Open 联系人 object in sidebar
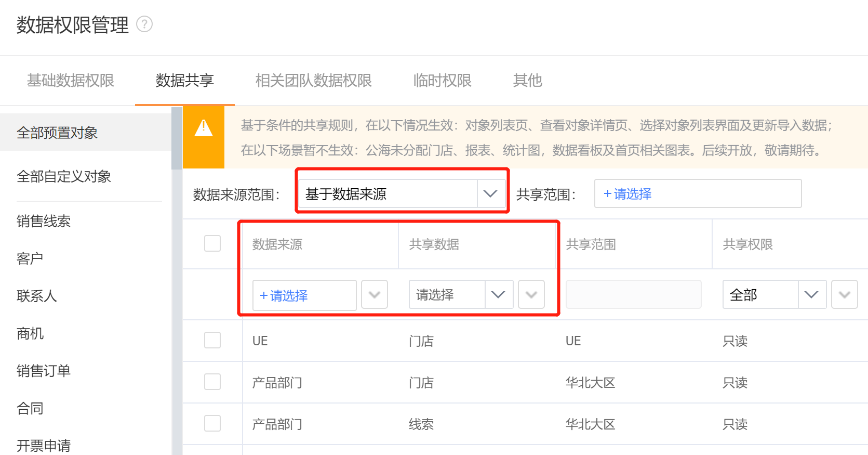Viewport: 868px width, 455px height. point(36,296)
